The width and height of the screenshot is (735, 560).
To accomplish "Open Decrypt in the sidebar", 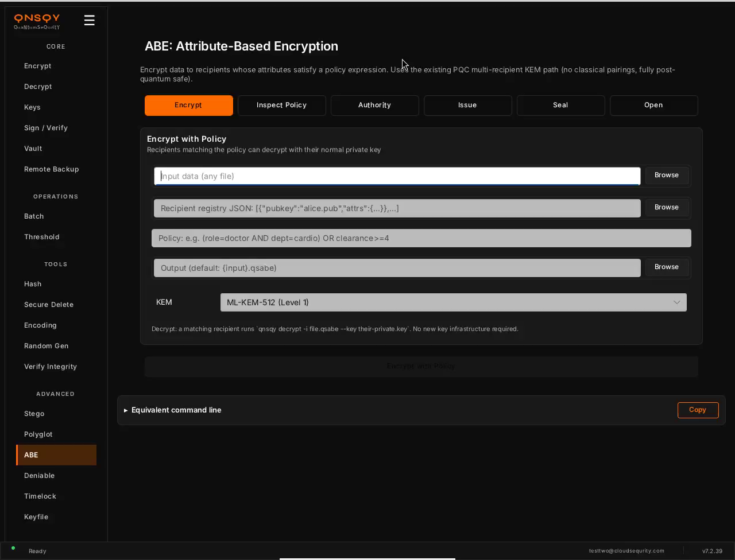I will (x=56, y=87).
